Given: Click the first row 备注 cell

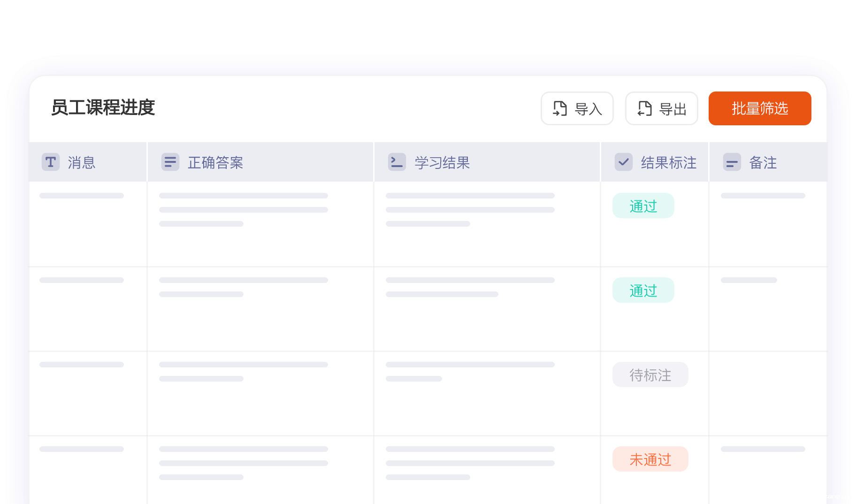Looking at the screenshot, I should click(x=768, y=224).
